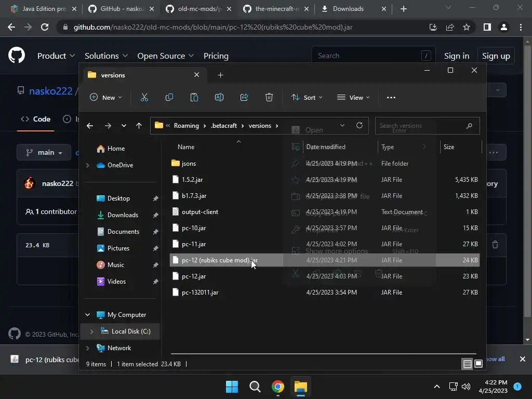Switch to the Downloads Chrome tab
Image resolution: width=532 pixels, height=399 pixels.
point(348,9)
